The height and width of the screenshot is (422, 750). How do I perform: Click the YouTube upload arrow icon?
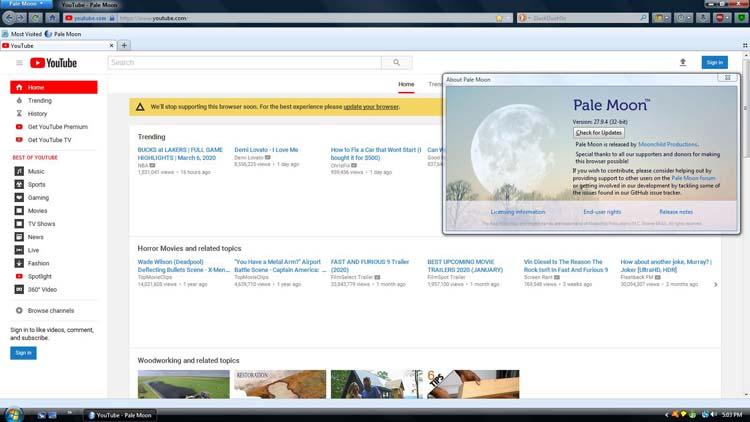pyautogui.click(x=683, y=62)
